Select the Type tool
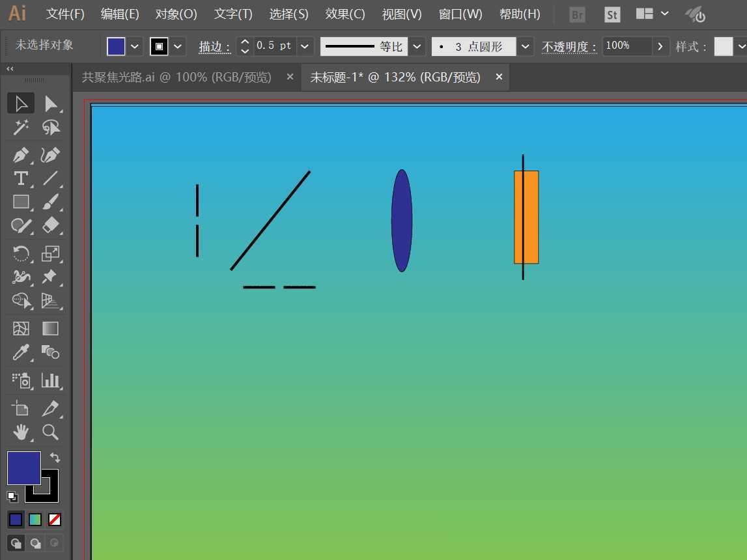The width and height of the screenshot is (747, 560). click(x=21, y=178)
